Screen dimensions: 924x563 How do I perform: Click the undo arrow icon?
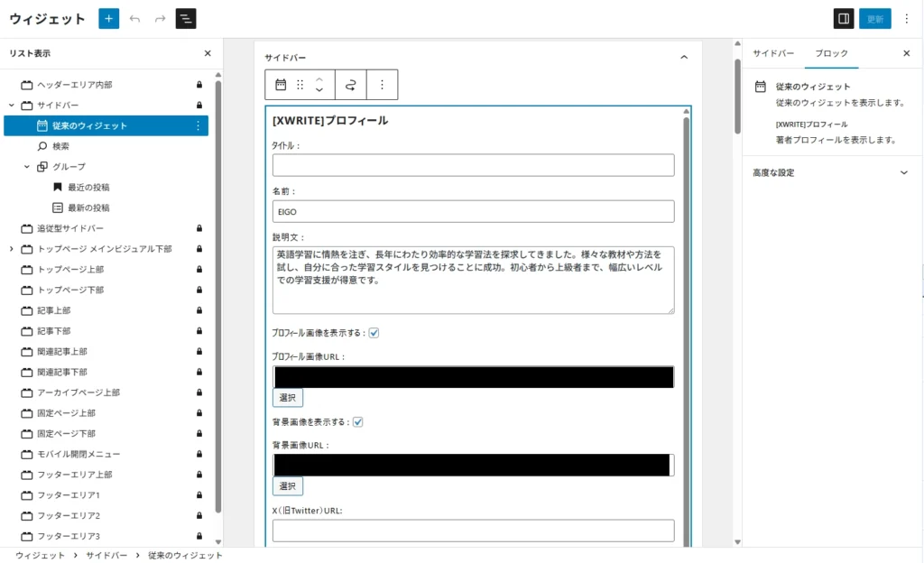[135, 19]
